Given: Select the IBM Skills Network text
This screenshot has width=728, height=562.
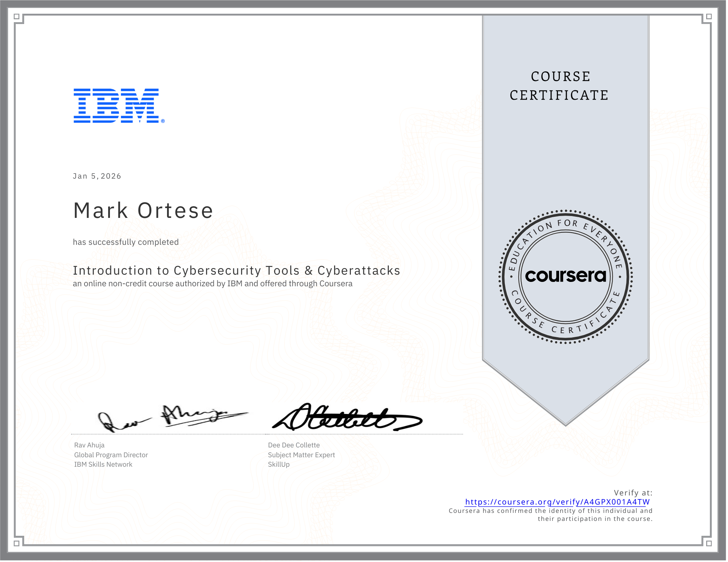Looking at the screenshot, I should tap(103, 464).
